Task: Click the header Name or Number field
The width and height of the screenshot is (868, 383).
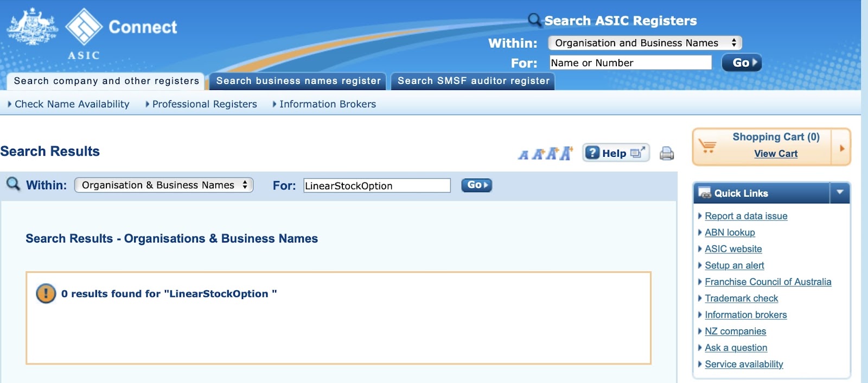Action: pyautogui.click(x=630, y=63)
